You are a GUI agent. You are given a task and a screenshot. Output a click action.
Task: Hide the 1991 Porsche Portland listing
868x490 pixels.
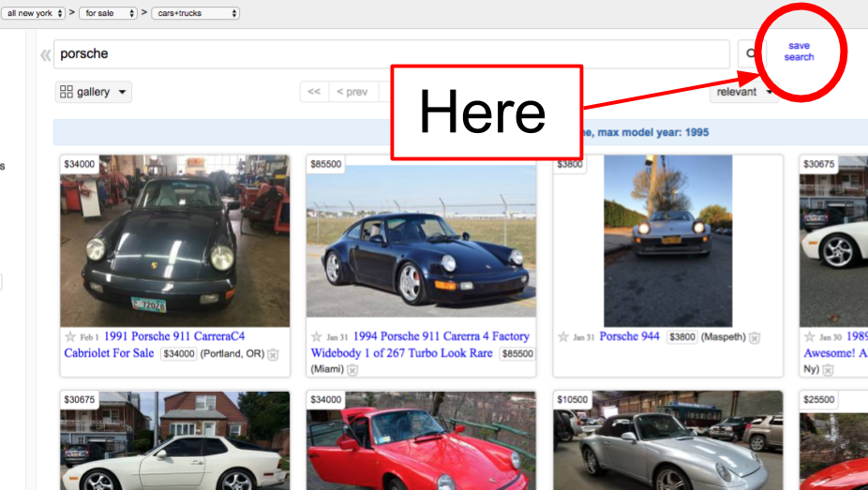coord(273,354)
